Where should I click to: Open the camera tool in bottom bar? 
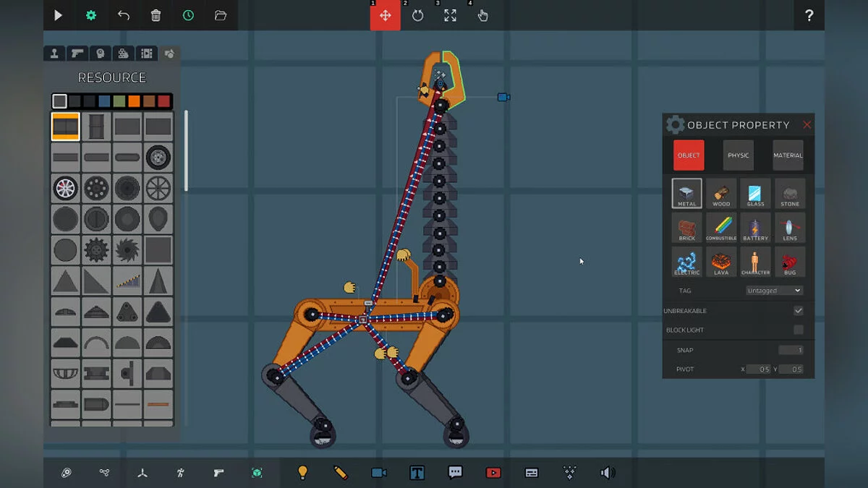[x=379, y=472]
